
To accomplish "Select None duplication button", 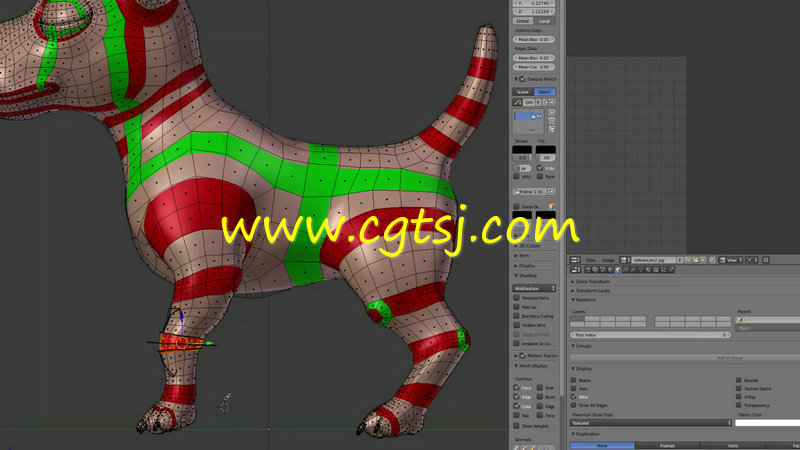I will pos(602,446).
